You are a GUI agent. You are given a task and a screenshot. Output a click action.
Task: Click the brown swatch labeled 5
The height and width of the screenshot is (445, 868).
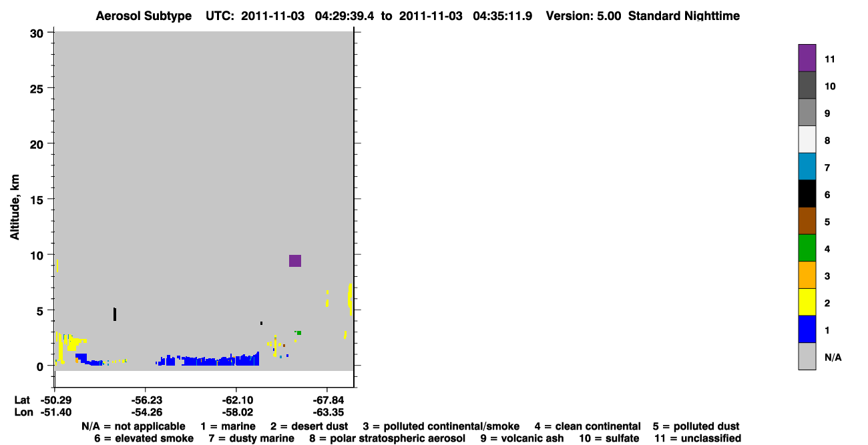coord(807,221)
